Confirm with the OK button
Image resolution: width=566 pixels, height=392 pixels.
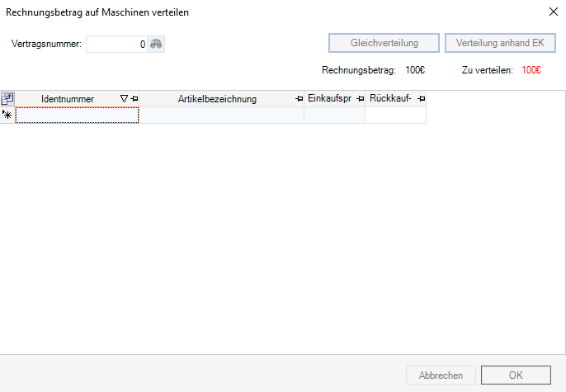[516, 375]
